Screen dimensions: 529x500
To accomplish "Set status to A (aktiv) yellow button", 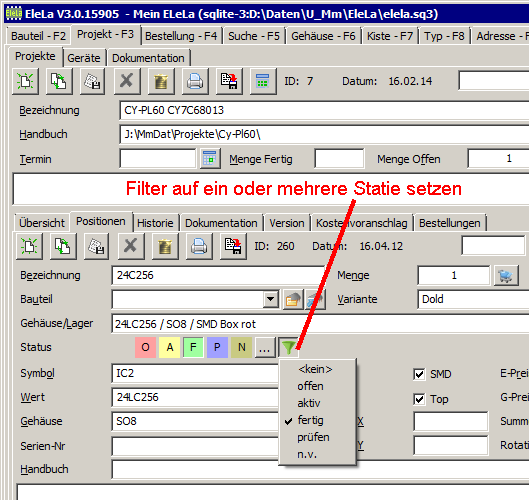I will [170, 347].
